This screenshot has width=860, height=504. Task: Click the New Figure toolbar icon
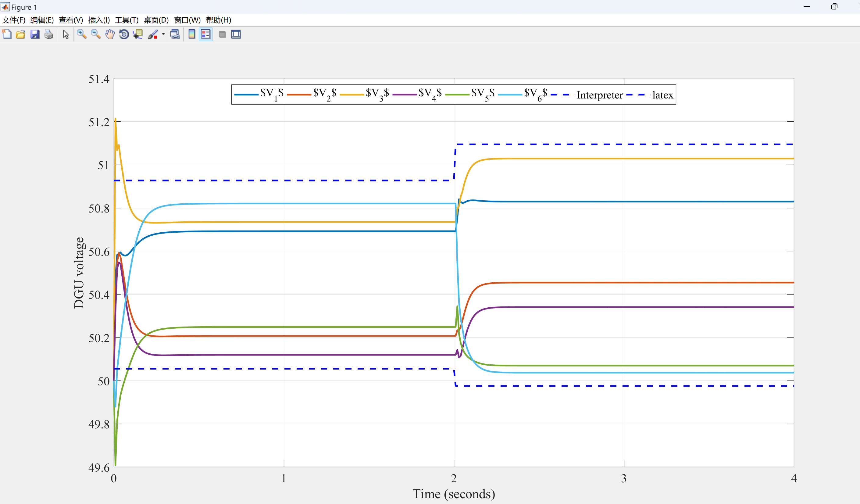tap(7, 34)
